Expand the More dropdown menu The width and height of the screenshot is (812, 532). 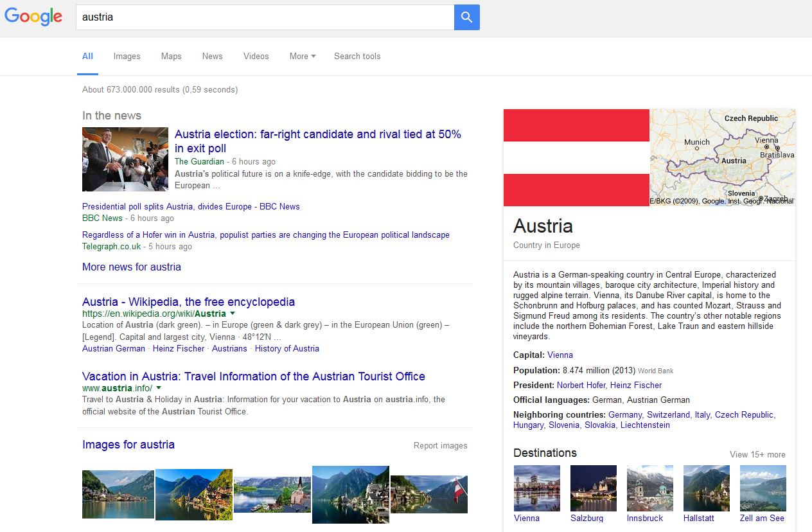303,56
